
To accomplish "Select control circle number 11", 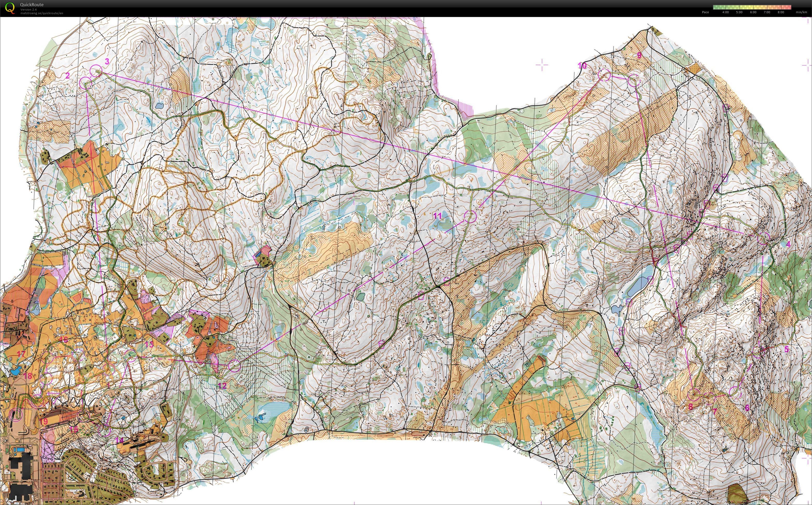I will pyautogui.click(x=470, y=217).
